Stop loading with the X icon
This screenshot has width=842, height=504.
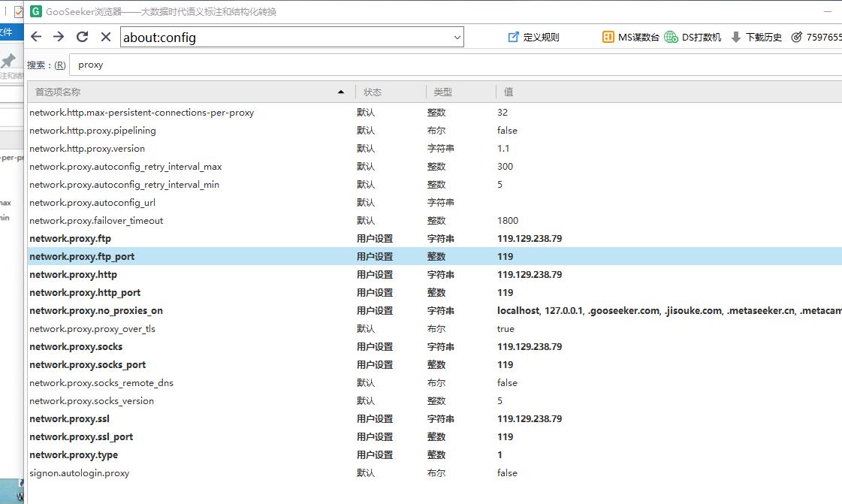tap(106, 37)
